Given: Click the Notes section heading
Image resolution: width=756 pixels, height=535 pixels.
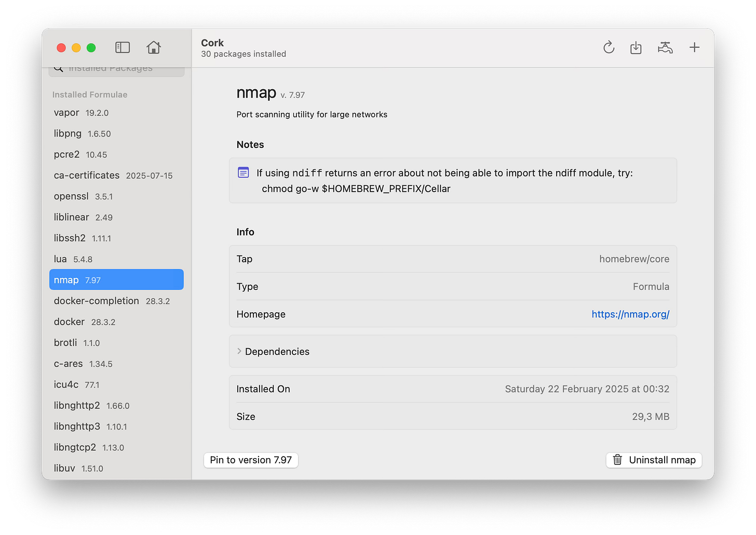Looking at the screenshot, I should point(250,145).
